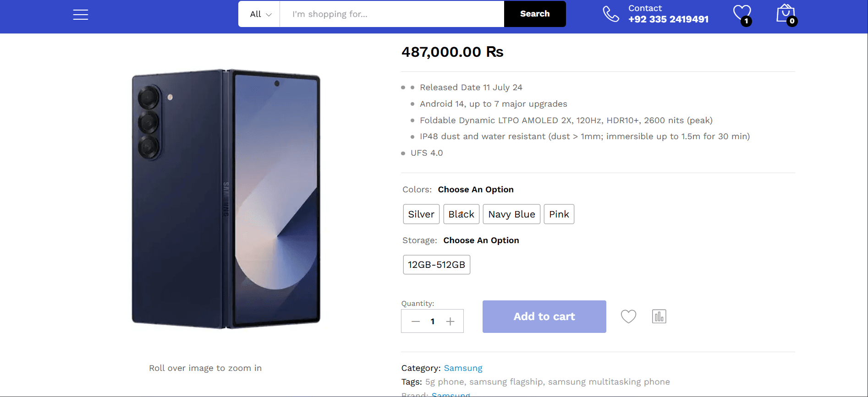The width and height of the screenshot is (868, 397).
Task: Select the Pink color option
Action: [x=559, y=214]
